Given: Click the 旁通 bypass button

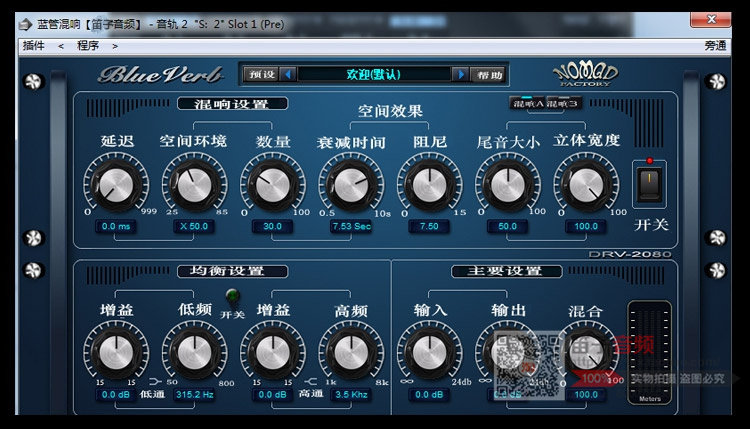Looking at the screenshot, I should [715, 45].
